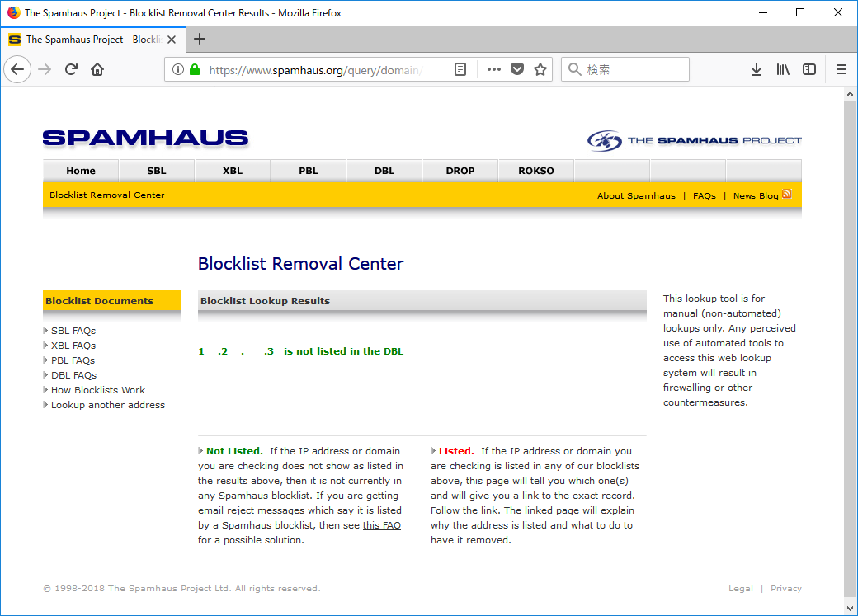Show site information icon in address bar
This screenshot has width=858, height=616.
click(178, 69)
